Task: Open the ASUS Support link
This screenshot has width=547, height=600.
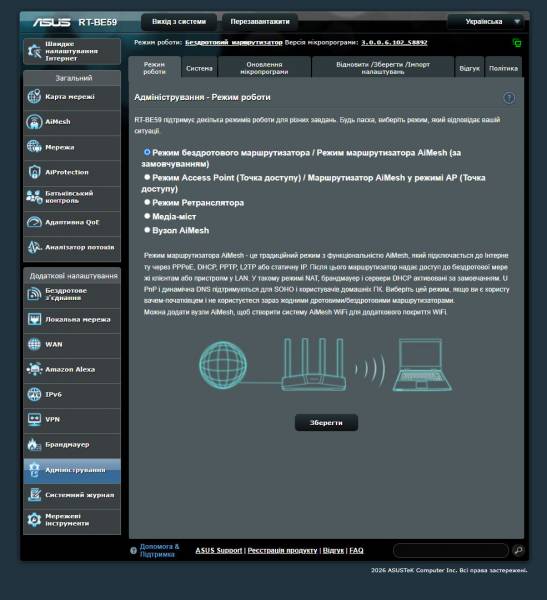Action: coord(219,550)
